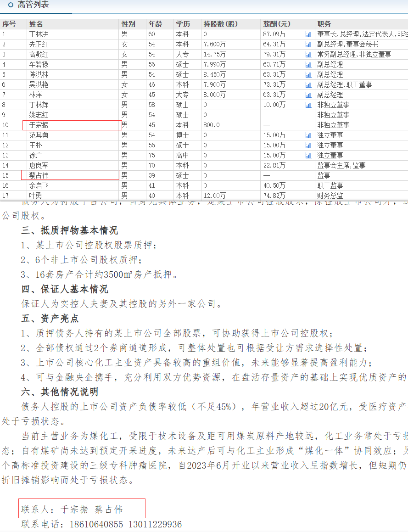Click heading 四、保证人基本情况
The image size is (408, 532).
click(65, 289)
